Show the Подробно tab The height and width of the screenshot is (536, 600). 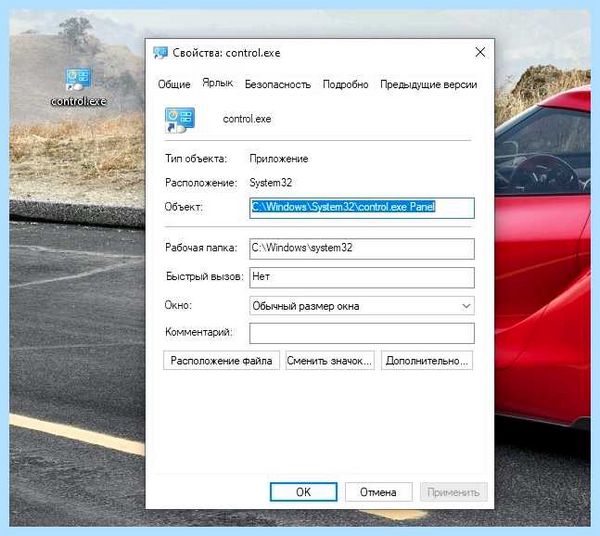346,84
